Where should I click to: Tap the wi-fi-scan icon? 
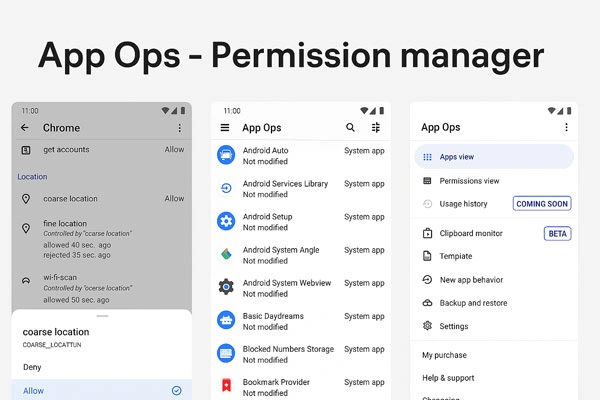(26, 281)
